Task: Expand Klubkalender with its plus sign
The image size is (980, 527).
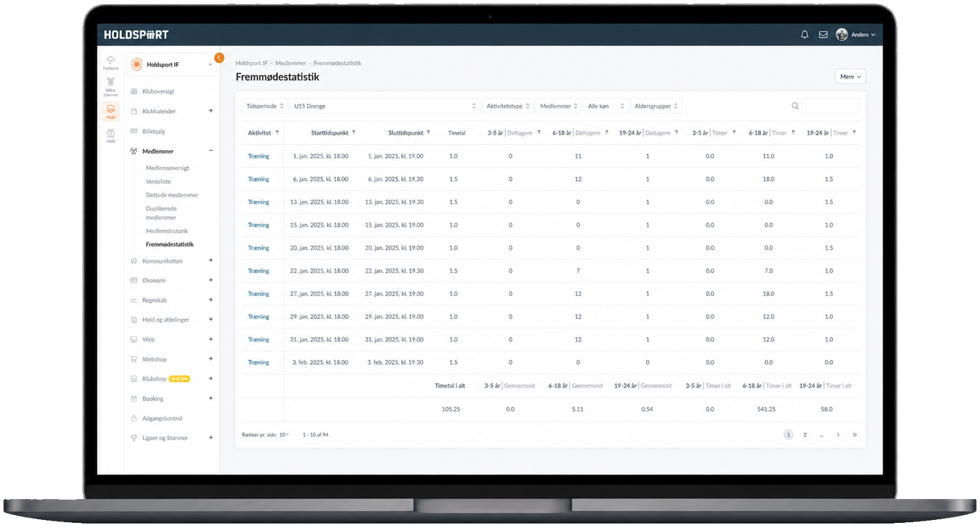Action: (x=211, y=111)
